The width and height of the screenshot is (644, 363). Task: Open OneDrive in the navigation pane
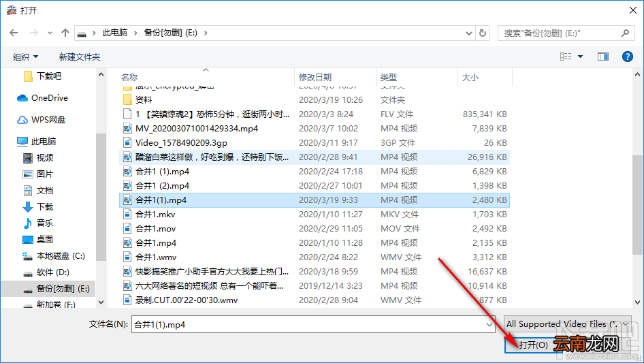(42, 98)
